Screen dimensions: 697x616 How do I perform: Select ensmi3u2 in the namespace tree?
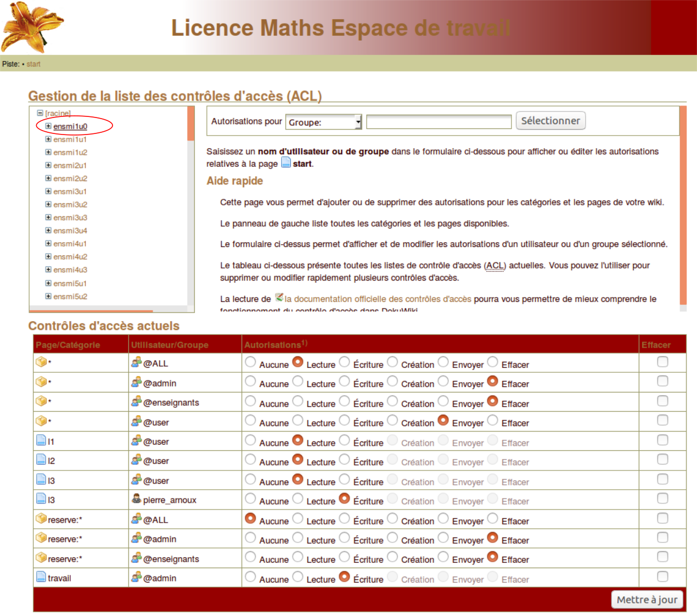[x=70, y=205]
